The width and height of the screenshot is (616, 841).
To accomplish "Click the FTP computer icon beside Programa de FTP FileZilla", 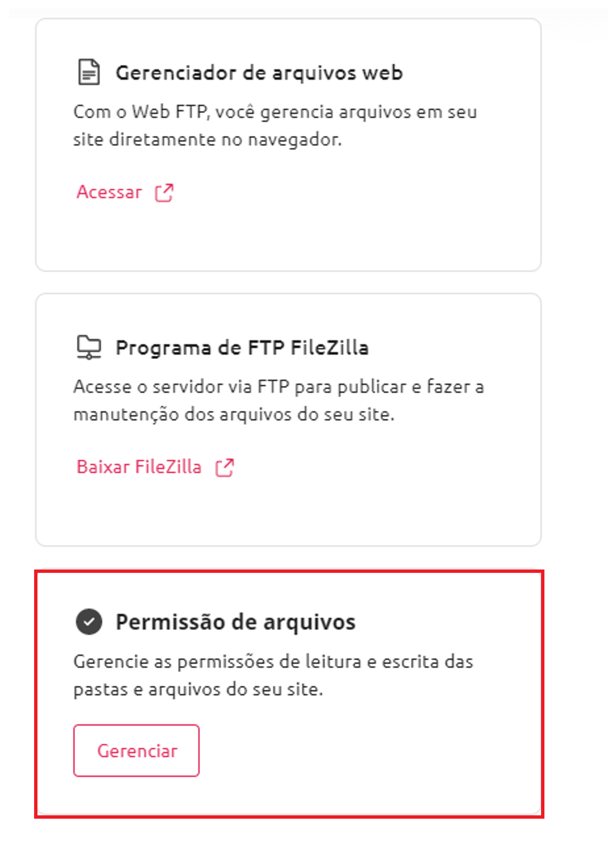I will (x=89, y=347).
